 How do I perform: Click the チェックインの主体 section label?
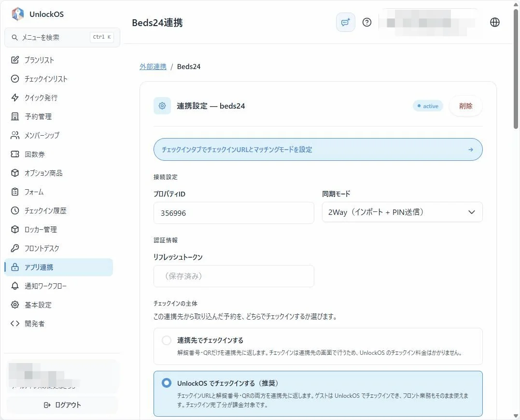(x=175, y=303)
